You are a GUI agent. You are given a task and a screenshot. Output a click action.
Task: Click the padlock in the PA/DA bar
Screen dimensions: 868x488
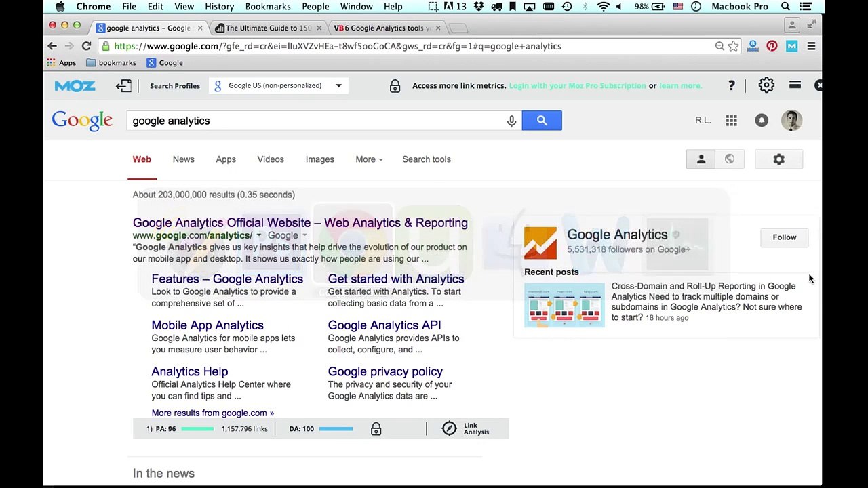tap(376, 429)
